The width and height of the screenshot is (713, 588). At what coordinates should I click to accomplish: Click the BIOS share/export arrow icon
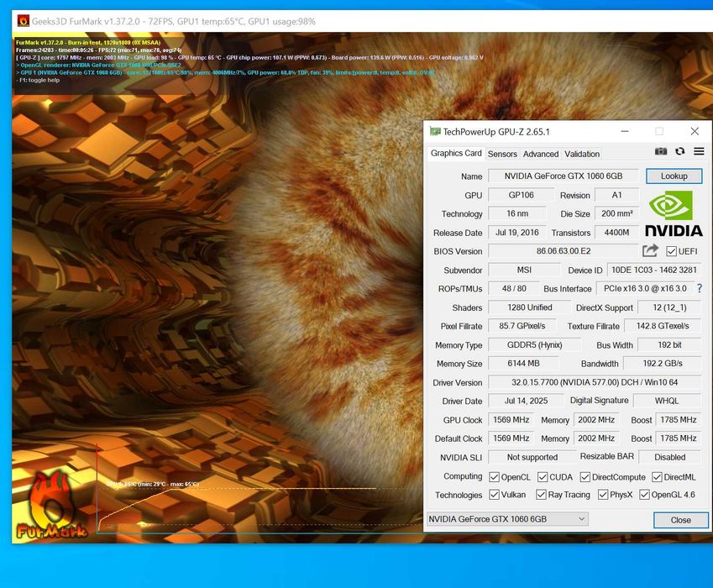[650, 250]
